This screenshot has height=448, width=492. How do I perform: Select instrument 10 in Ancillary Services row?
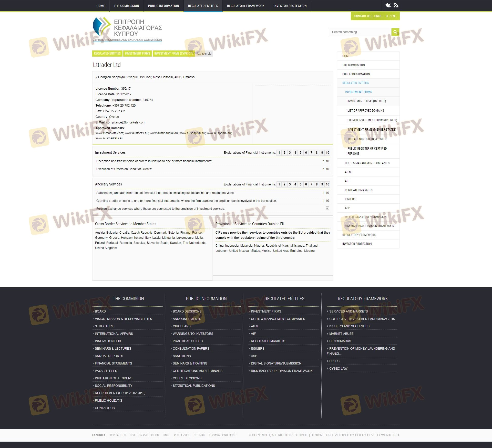327,184
